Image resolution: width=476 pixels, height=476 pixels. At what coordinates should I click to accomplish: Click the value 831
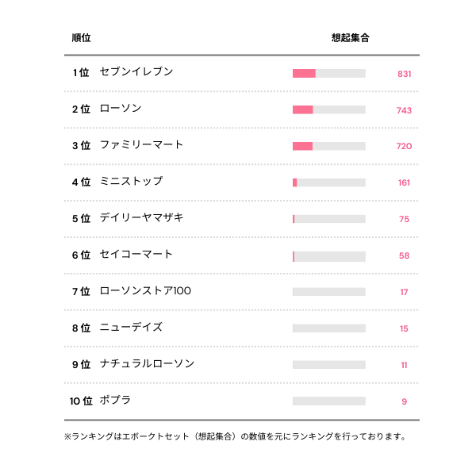(404, 74)
